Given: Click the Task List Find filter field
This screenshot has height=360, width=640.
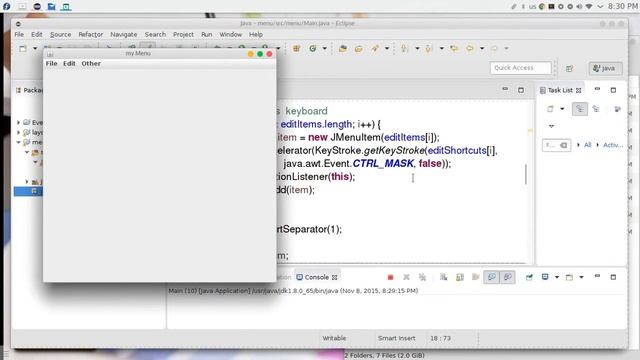Looking at the screenshot, I should (x=556, y=145).
